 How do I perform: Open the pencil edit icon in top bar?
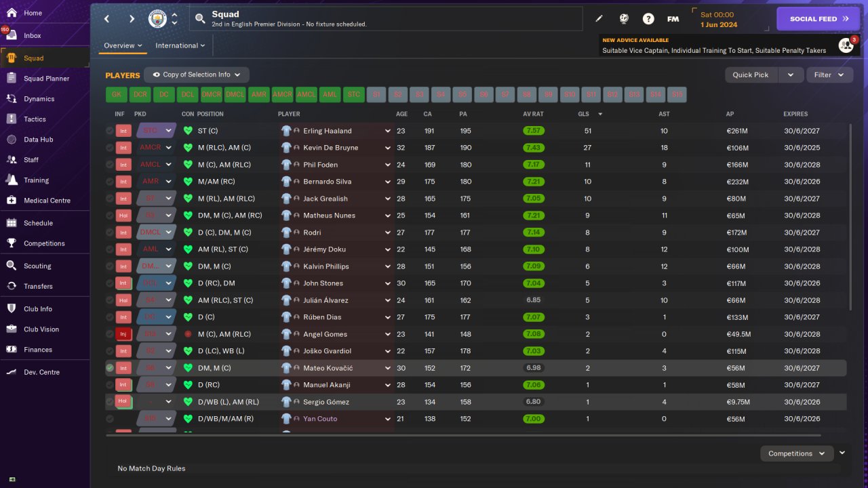tap(599, 19)
